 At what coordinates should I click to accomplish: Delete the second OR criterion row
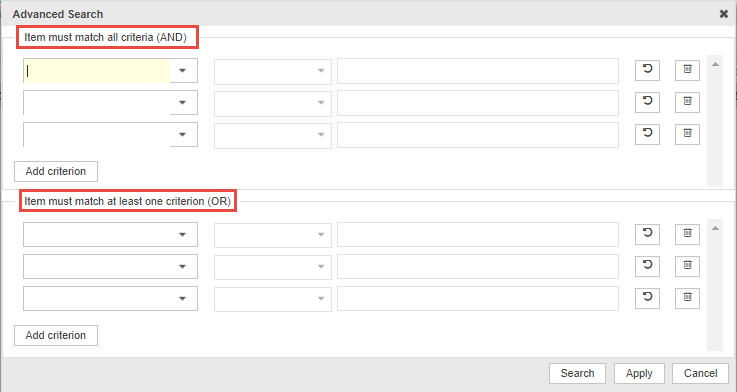click(687, 266)
